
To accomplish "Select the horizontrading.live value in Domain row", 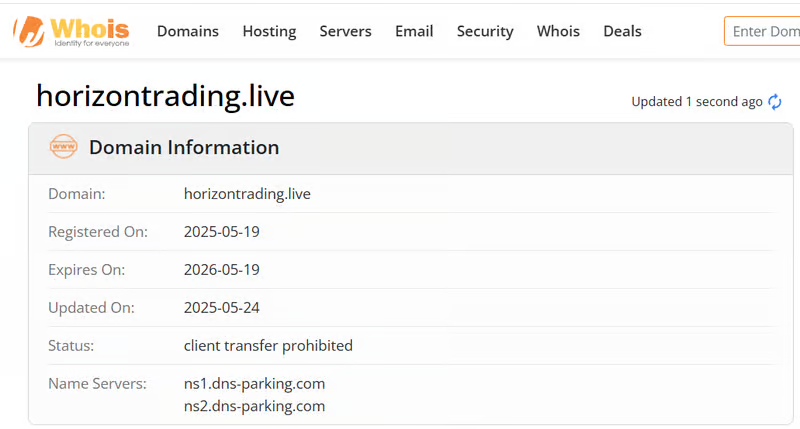I will [x=247, y=194].
